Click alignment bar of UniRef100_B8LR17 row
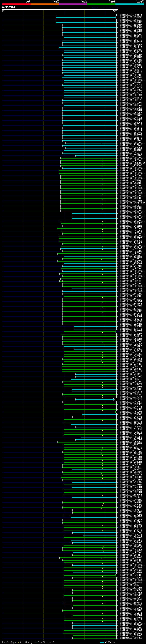 pos(88,47)
